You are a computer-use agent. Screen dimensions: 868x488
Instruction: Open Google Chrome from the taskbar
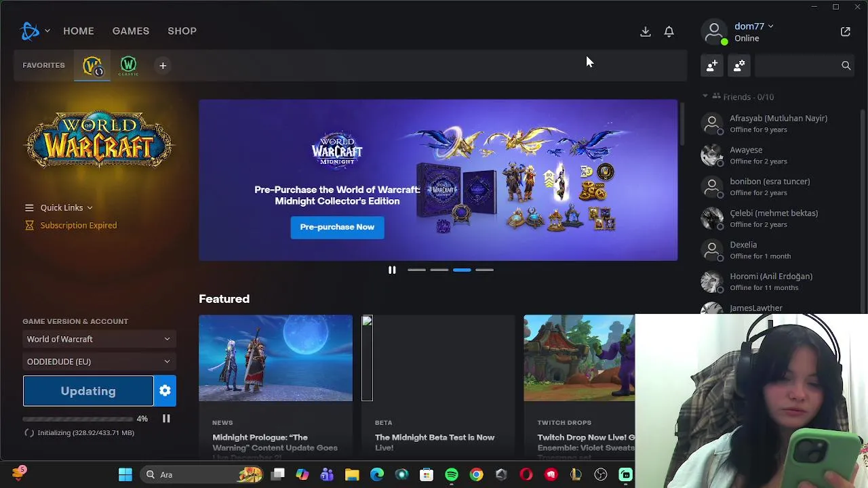(x=477, y=474)
